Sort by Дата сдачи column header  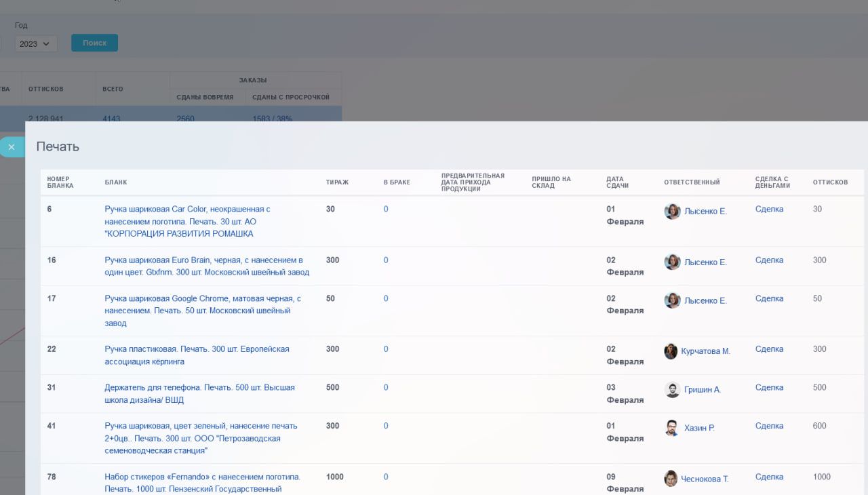click(617, 182)
